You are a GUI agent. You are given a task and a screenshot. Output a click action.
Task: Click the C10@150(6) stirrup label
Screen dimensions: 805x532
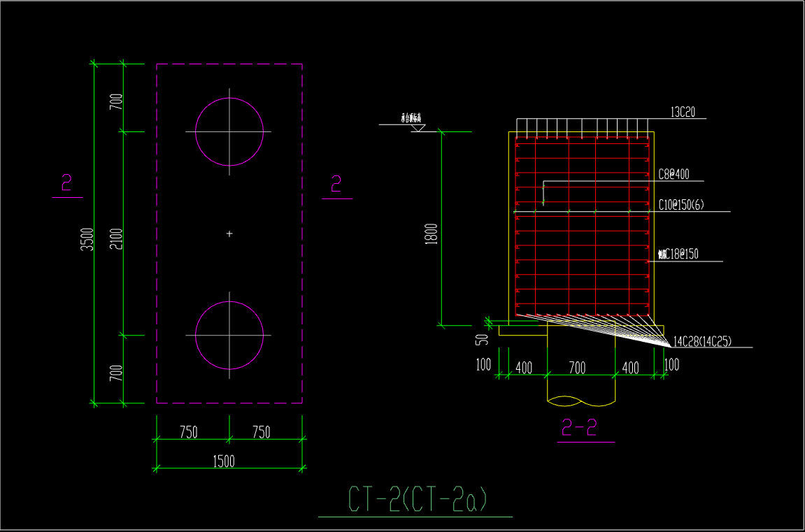(x=682, y=205)
